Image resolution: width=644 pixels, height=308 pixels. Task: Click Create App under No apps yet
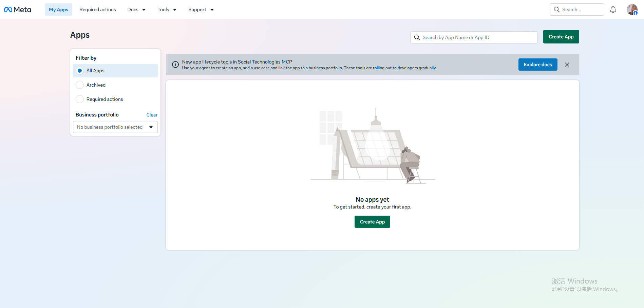pos(372,222)
